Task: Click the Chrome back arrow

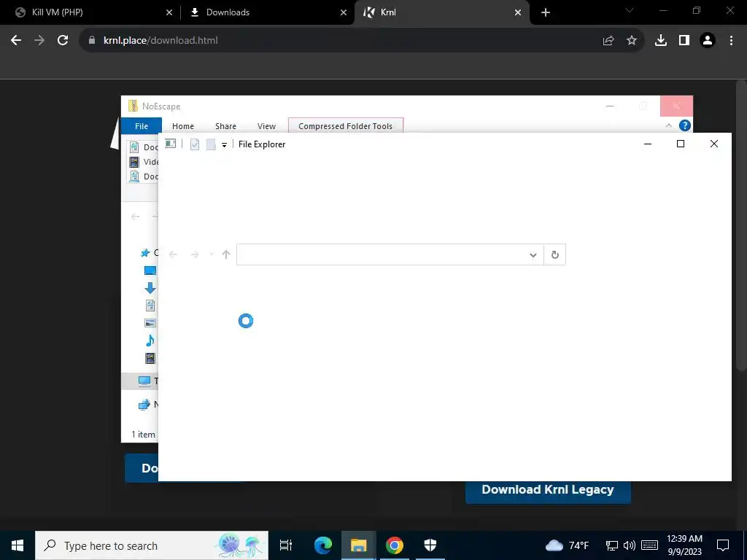Action: pyautogui.click(x=16, y=41)
